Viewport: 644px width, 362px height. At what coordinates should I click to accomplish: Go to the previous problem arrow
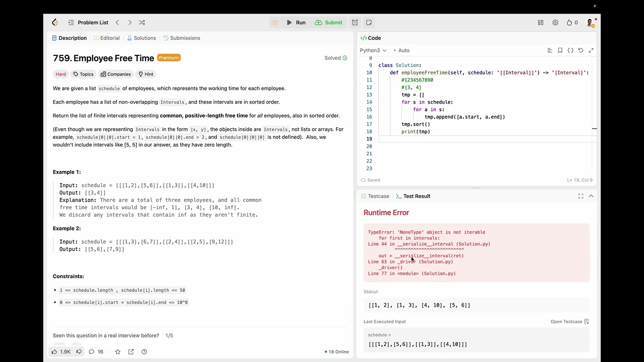point(117,22)
